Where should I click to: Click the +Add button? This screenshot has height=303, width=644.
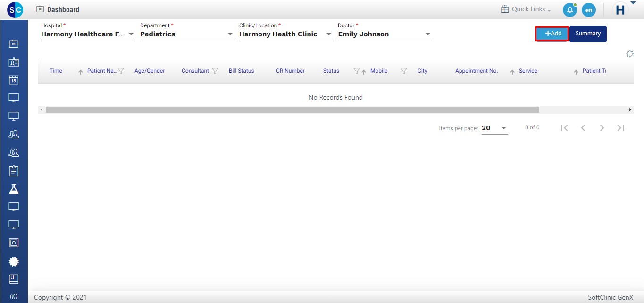pyautogui.click(x=552, y=34)
